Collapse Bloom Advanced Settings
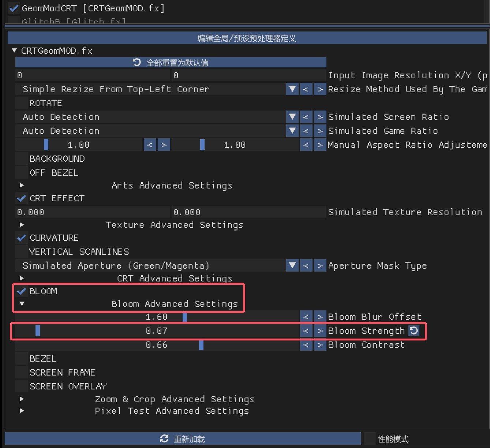The width and height of the screenshot is (490, 448). [22, 304]
